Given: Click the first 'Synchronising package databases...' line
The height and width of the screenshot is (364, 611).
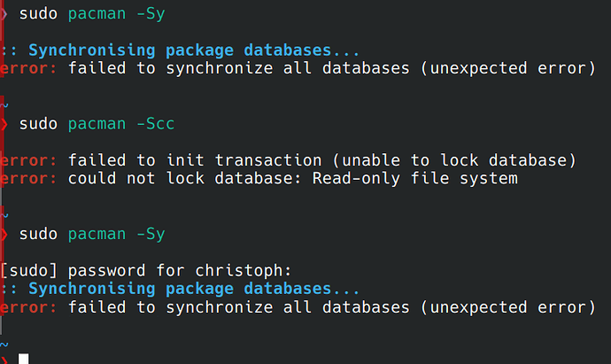Looking at the screenshot, I should [x=179, y=50].
